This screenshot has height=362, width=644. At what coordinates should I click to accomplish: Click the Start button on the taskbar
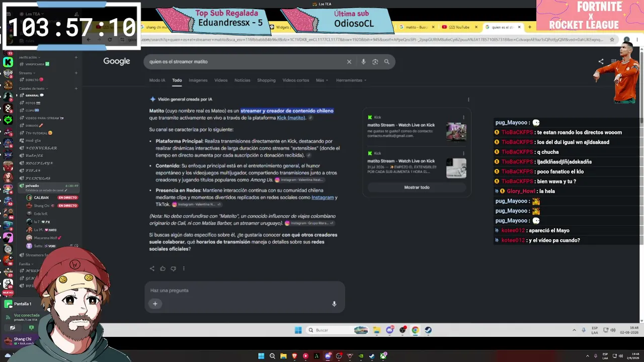tap(298, 330)
